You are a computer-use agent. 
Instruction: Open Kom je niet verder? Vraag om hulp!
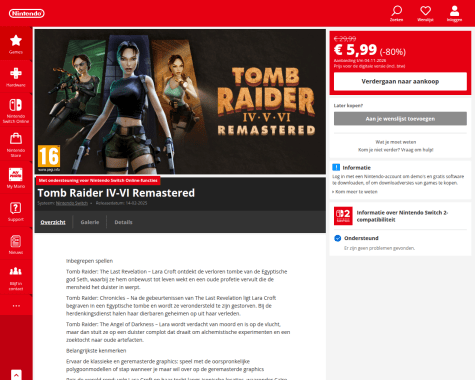[x=396, y=150]
